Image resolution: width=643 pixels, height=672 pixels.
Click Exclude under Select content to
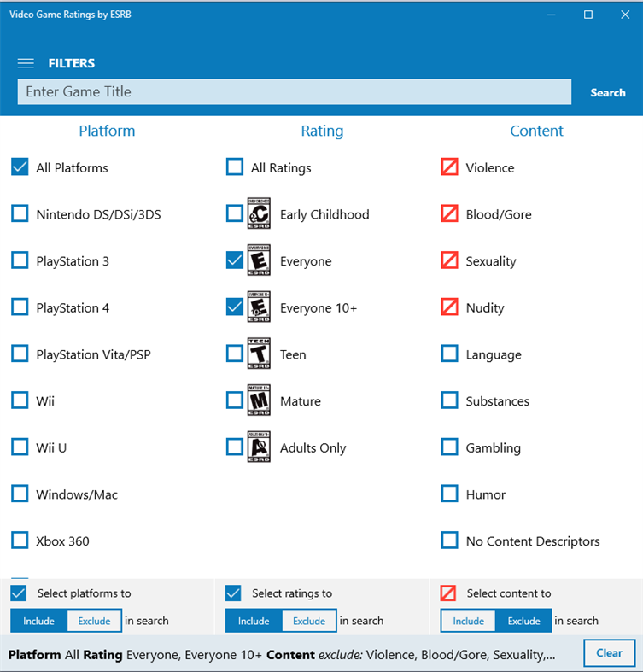pyautogui.click(x=523, y=621)
